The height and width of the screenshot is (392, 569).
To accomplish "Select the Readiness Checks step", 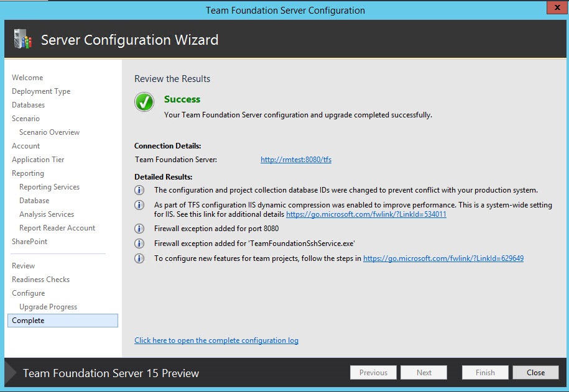I will click(x=40, y=280).
